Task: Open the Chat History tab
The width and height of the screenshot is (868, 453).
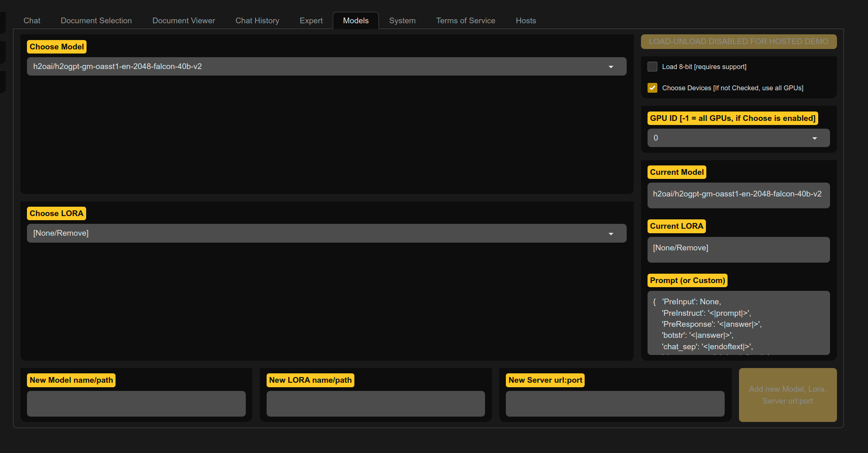Action: coord(257,20)
